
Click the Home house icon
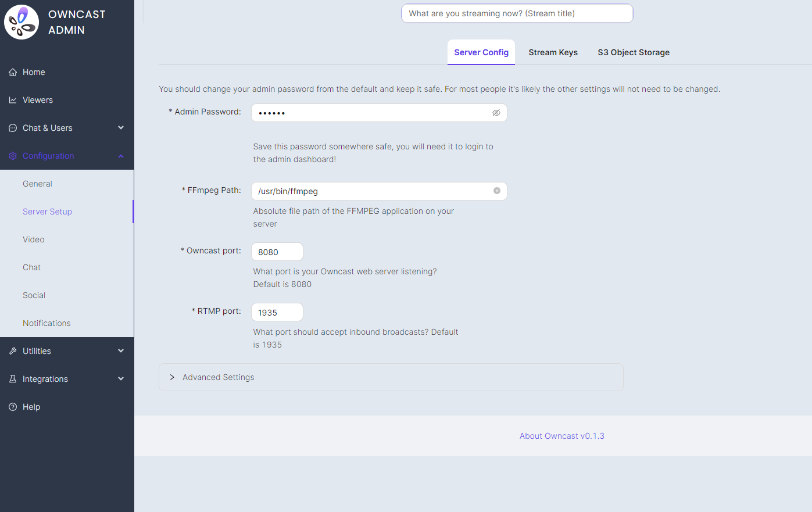coord(13,73)
